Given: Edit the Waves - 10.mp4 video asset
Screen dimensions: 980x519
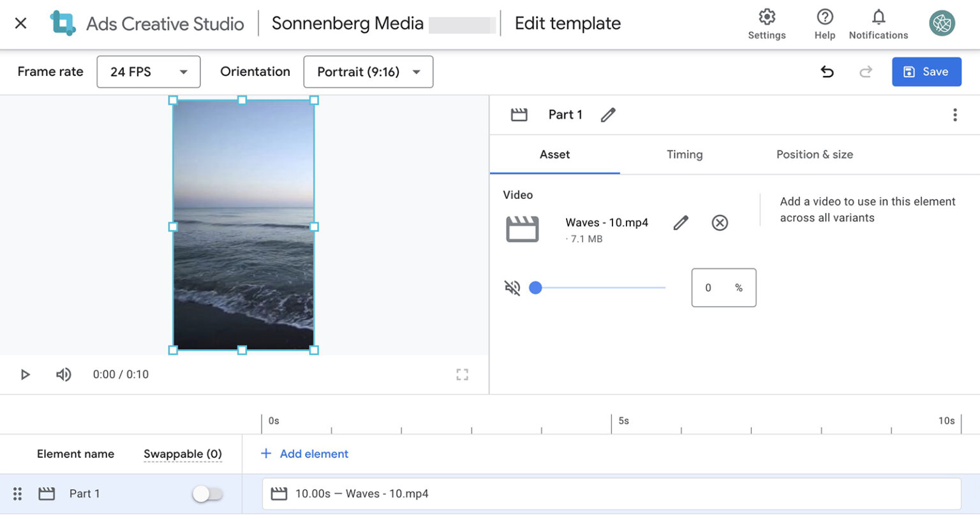Looking at the screenshot, I should [x=681, y=223].
